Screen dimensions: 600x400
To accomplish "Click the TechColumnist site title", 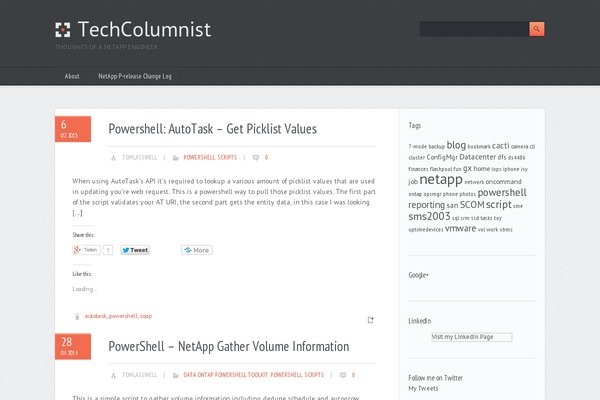I will click(144, 29).
